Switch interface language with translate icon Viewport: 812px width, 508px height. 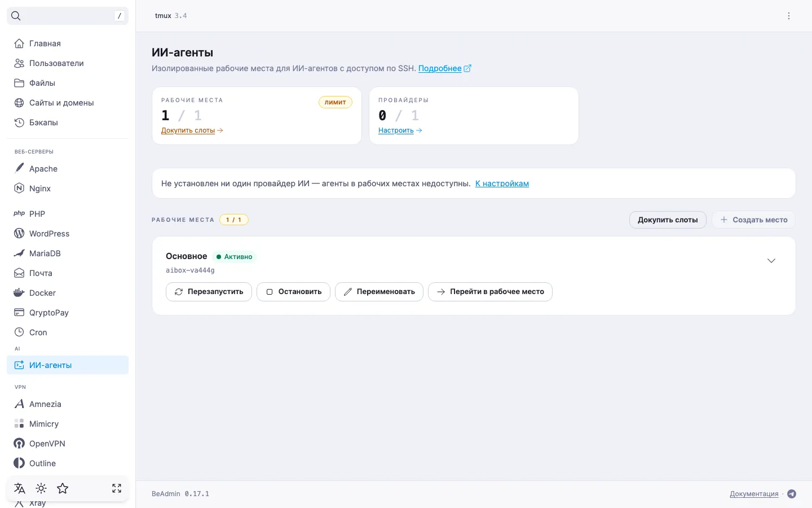(20, 488)
